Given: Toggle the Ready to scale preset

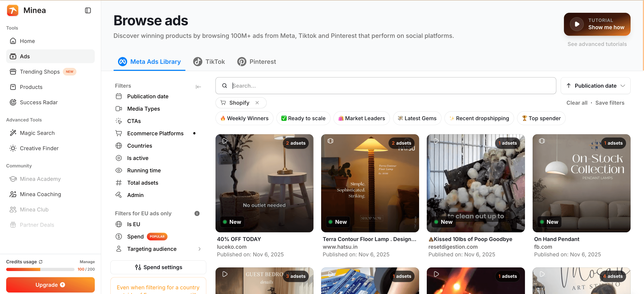Looking at the screenshot, I should [x=303, y=118].
